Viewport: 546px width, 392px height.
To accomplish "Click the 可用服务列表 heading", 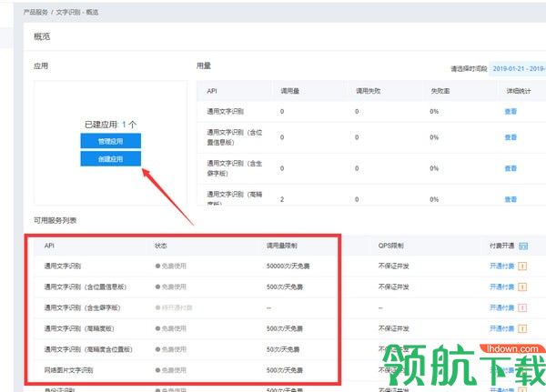I will pyautogui.click(x=55, y=220).
